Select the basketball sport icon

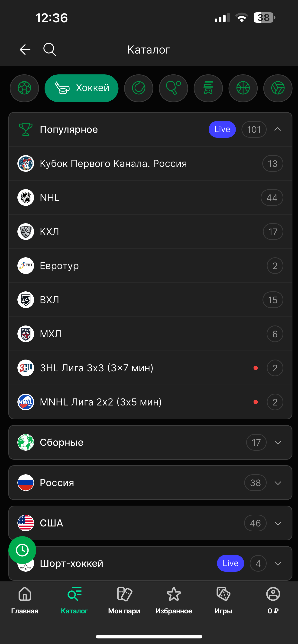243,88
